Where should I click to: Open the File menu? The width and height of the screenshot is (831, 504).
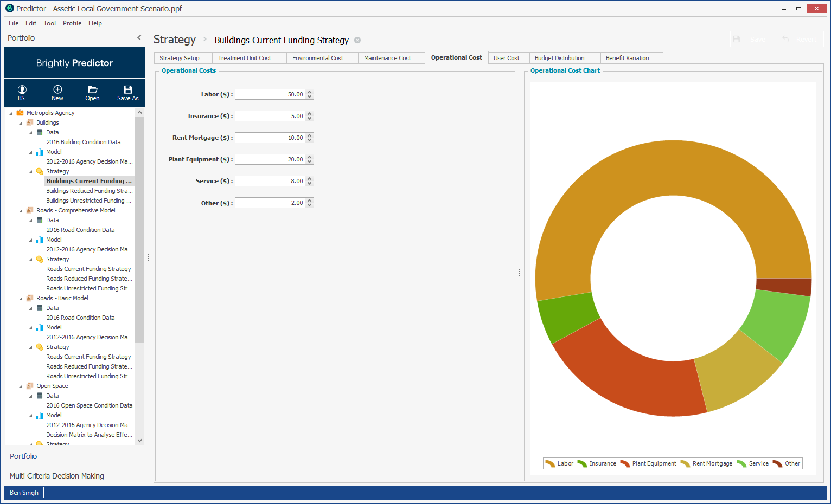pos(14,23)
